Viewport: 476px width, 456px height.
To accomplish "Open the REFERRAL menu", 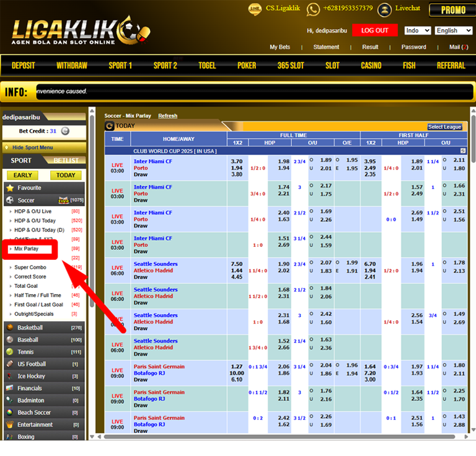I will [451, 66].
